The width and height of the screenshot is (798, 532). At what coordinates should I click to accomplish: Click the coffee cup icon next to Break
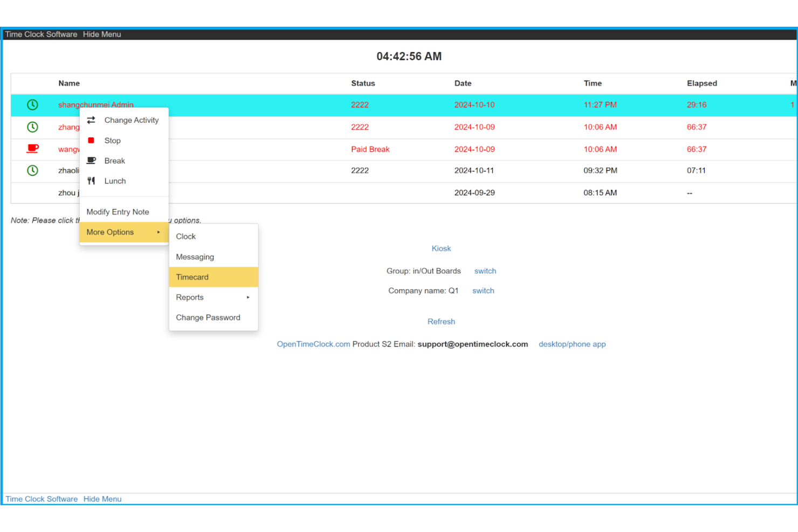click(x=91, y=160)
